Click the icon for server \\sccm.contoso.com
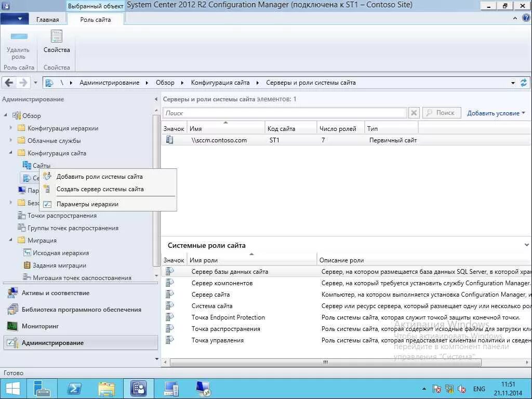532x399 pixels. pos(170,140)
